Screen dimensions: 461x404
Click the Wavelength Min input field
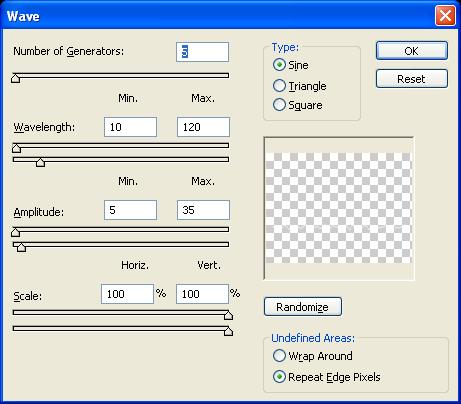point(130,127)
